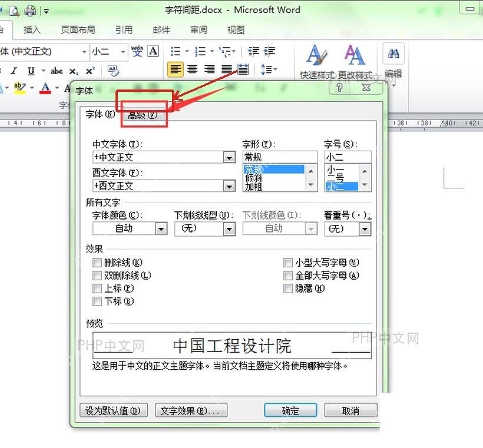The height and width of the screenshot is (448, 483).
Task: Justify paragraph text
Action: [x=227, y=69]
